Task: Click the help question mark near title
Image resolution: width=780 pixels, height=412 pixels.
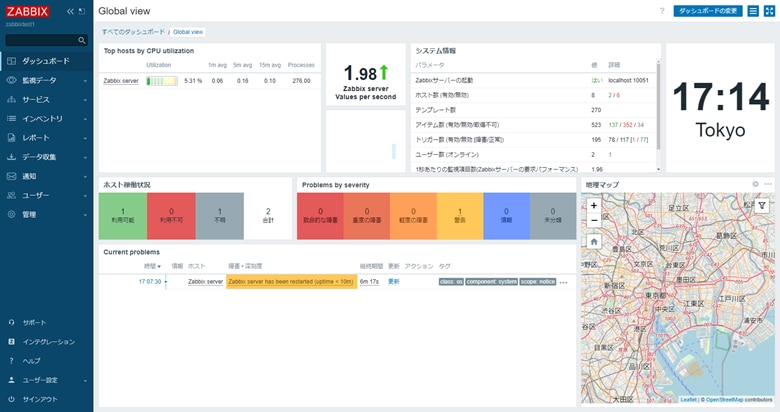Action: click(x=662, y=11)
